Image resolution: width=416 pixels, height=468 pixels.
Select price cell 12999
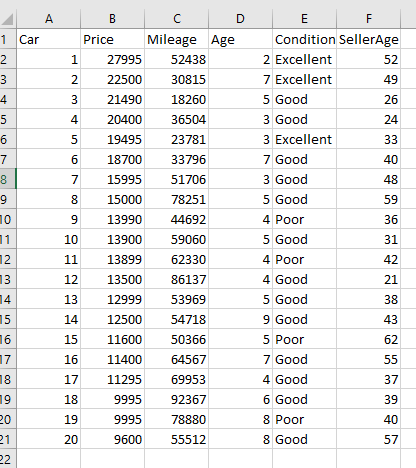113,299
